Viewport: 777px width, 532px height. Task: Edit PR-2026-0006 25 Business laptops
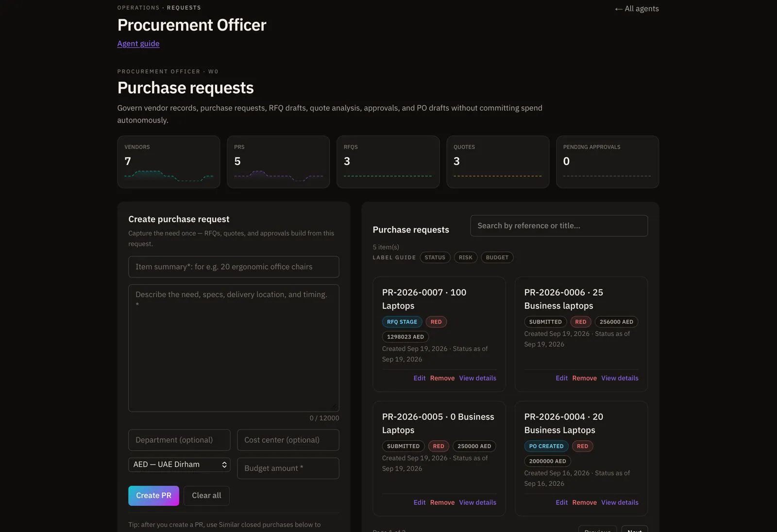tap(562, 378)
